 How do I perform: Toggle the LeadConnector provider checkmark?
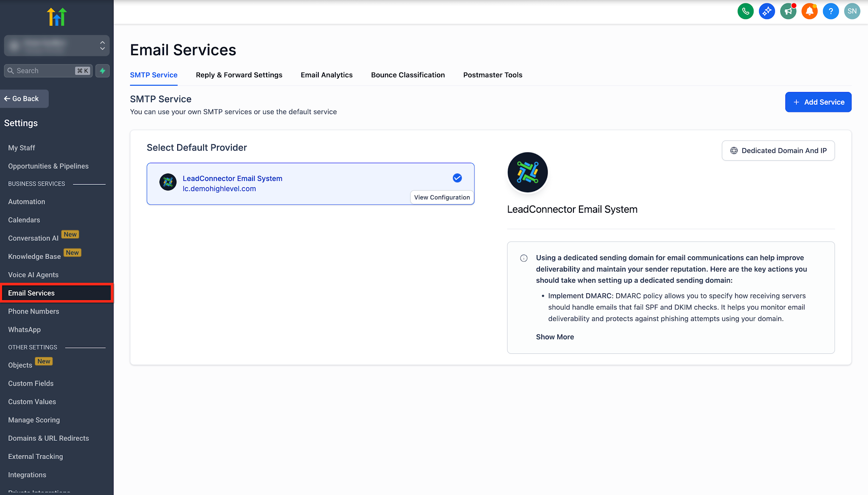click(457, 178)
